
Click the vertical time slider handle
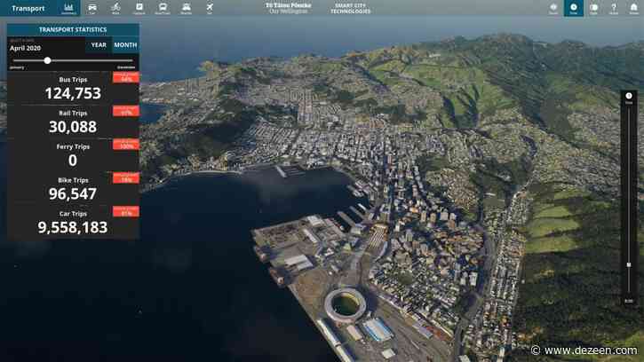coord(628,265)
